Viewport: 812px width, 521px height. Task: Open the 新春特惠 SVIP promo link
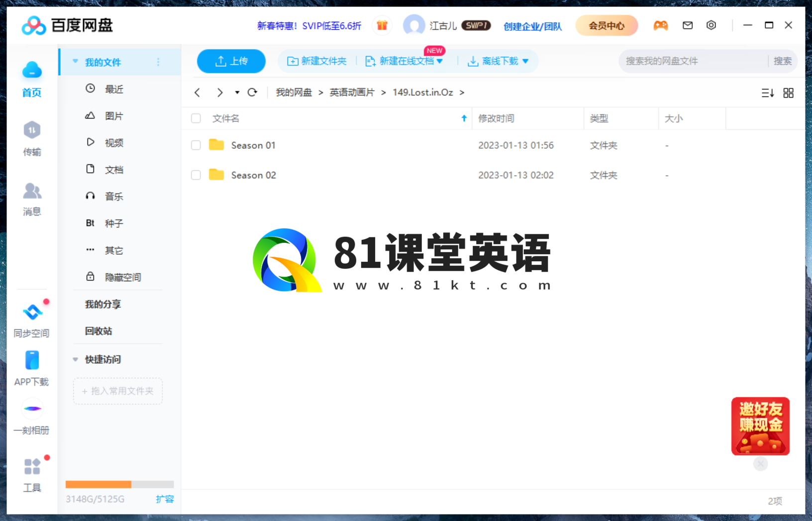coord(309,26)
